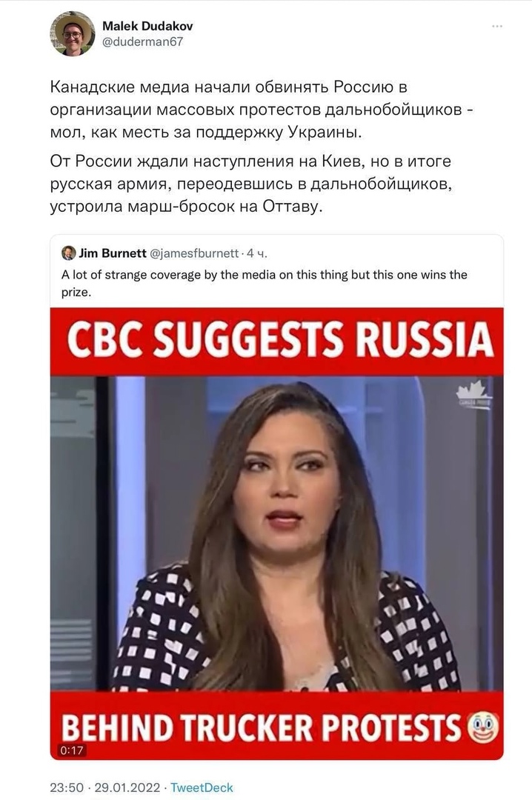
Task: Click the 23:50 · 29.01.2022 timestamp
Action: [105, 787]
